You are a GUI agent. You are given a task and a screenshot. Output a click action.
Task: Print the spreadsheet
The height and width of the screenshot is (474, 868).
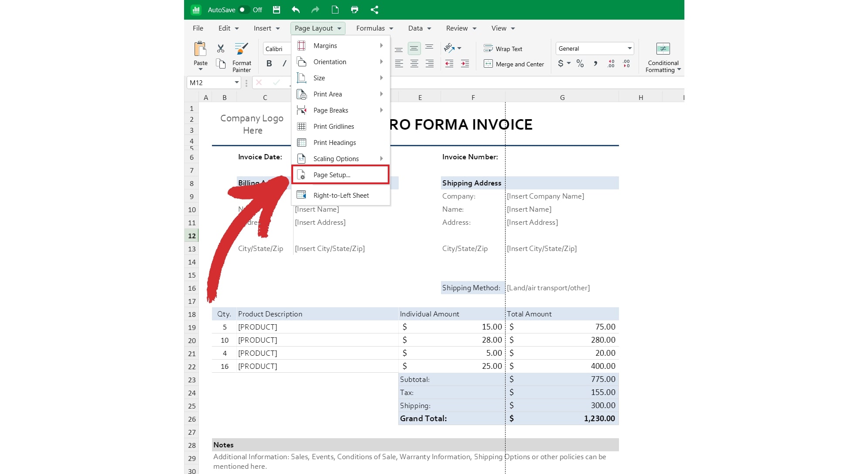[x=354, y=10]
